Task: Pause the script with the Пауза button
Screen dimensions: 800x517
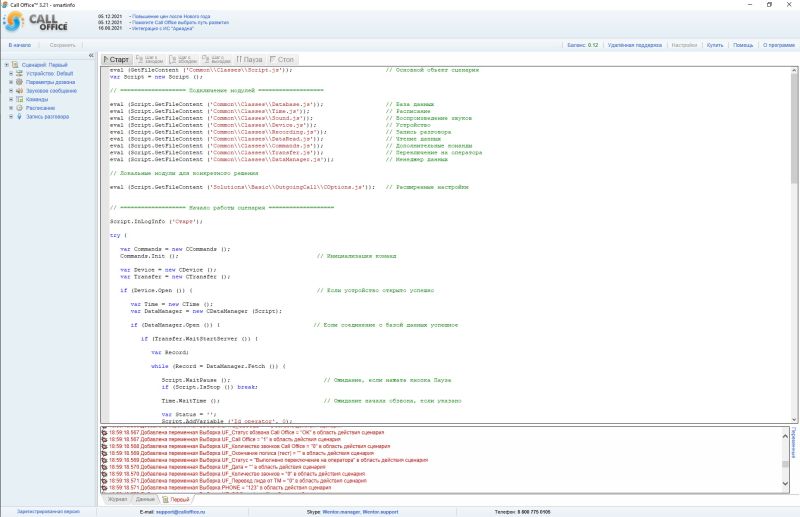Action: coord(249,59)
